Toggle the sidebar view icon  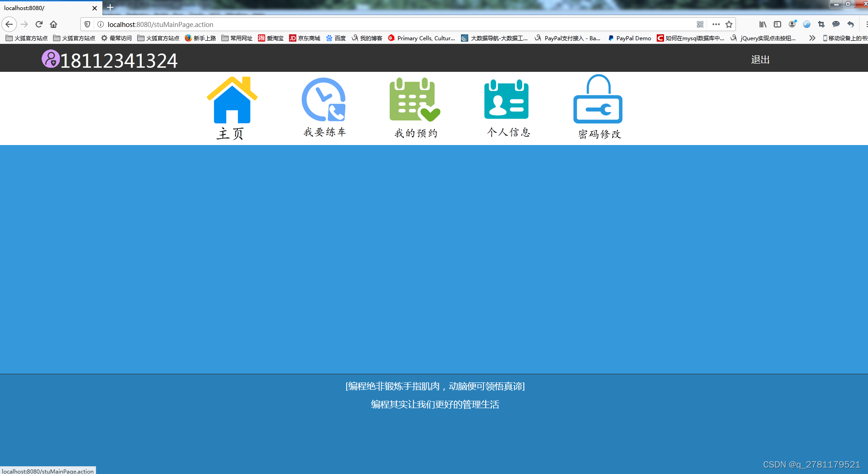click(777, 24)
